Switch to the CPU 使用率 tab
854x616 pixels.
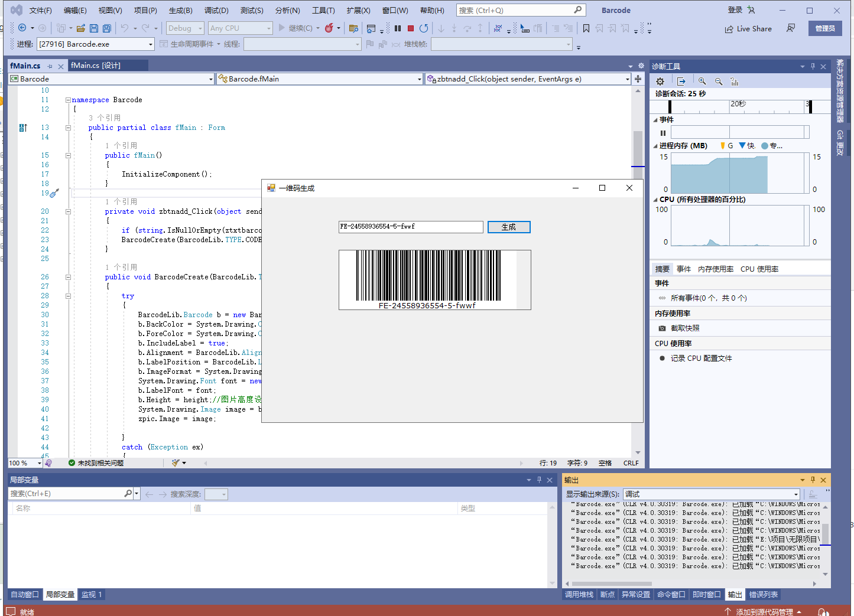coord(759,269)
